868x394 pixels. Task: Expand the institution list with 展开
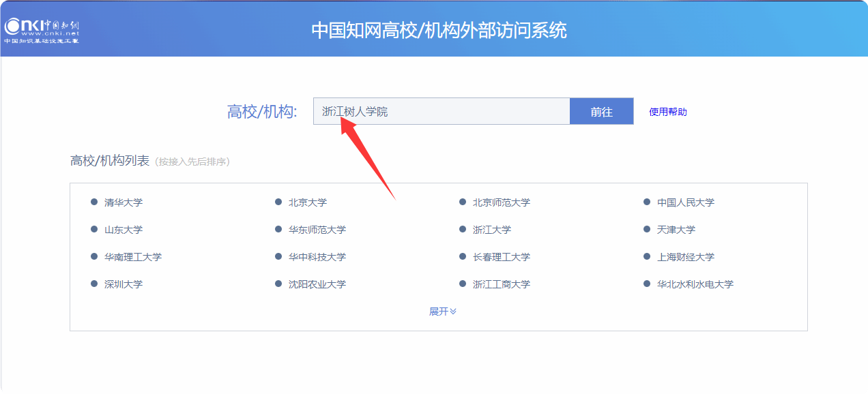(442, 312)
